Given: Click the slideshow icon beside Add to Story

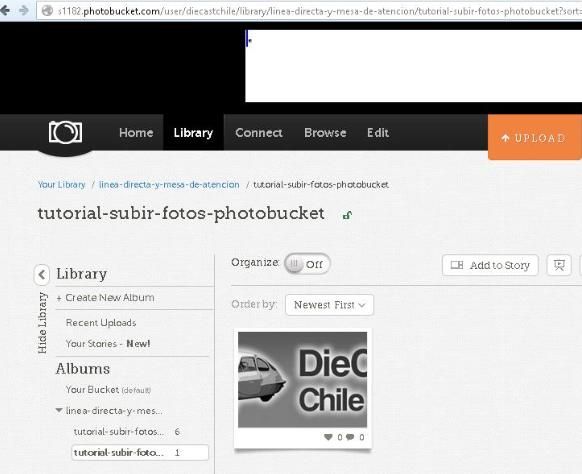Looking at the screenshot, I should [559, 265].
